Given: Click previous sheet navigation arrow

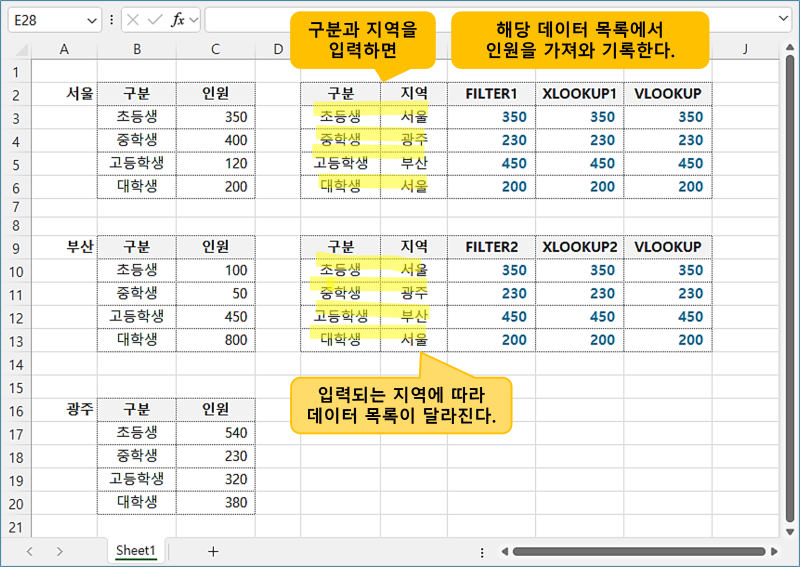Looking at the screenshot, I should click(x=30, y=551).
